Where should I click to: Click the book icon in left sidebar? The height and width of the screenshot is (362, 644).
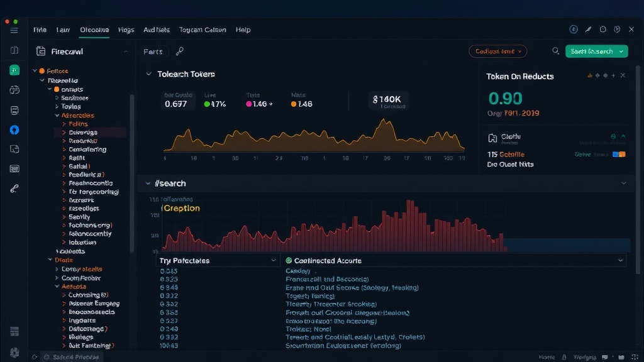point(14,50)
